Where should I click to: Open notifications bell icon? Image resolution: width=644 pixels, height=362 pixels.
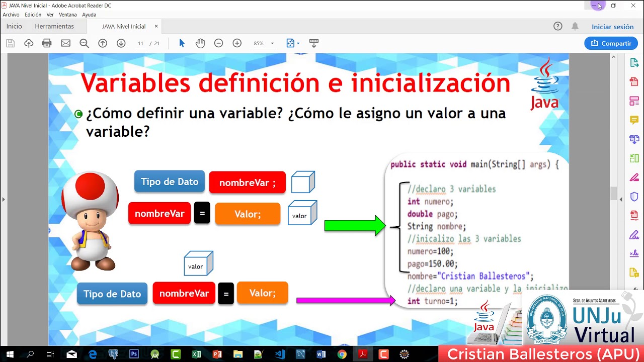click(x=575, y=27)
